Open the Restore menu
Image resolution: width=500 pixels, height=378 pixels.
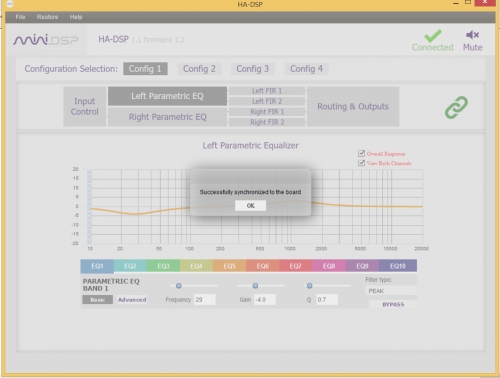pyautogui.click(x=47, y=17)
